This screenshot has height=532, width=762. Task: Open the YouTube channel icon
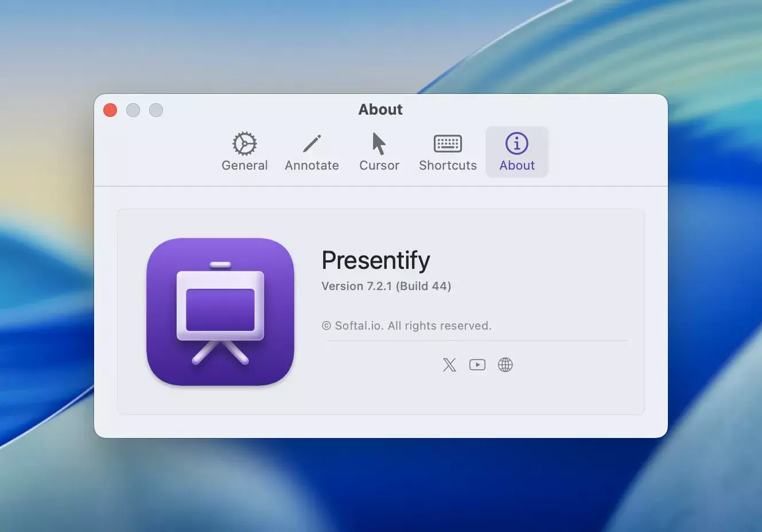point(477,365)
